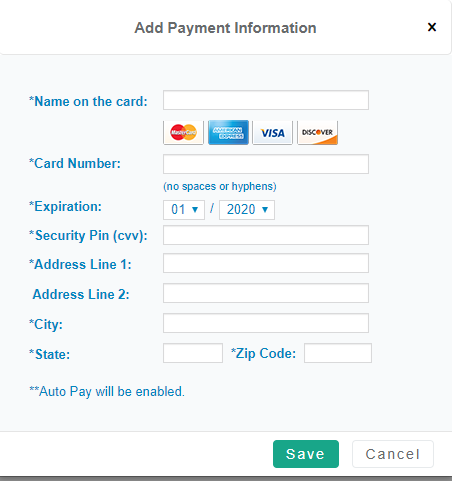Focus the Name on the card field
Viewport: 452px width, 481px height.
click(266, 100)
